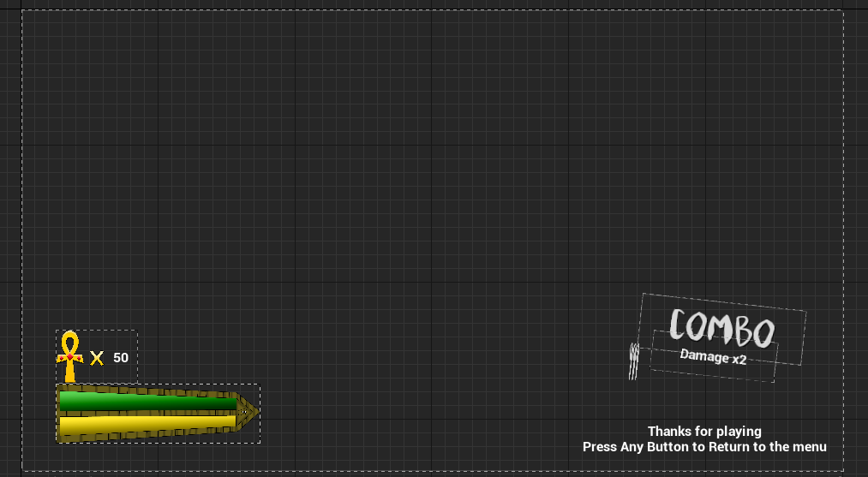Click the white claw scratch marks
The width and height of the screenshot is (868, 477).
coord(634,361)
